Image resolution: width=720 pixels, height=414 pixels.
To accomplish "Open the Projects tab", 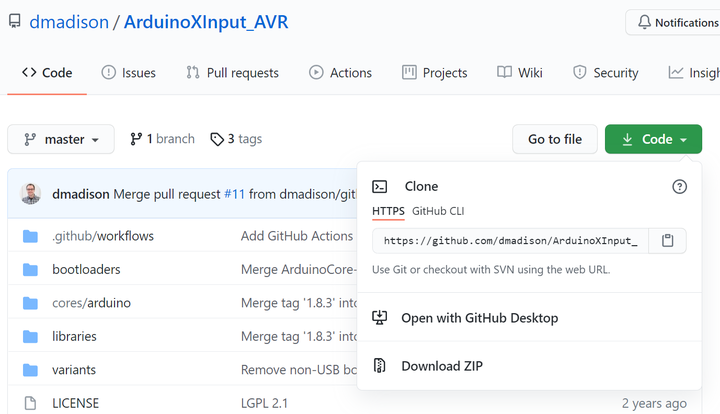I will (434, 73).
